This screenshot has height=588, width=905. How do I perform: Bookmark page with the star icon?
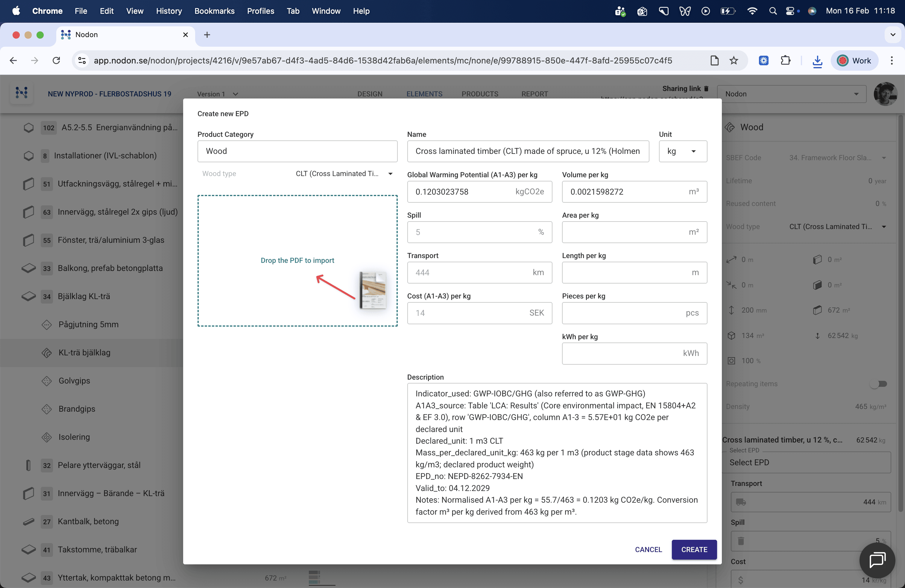pos(734,61)
